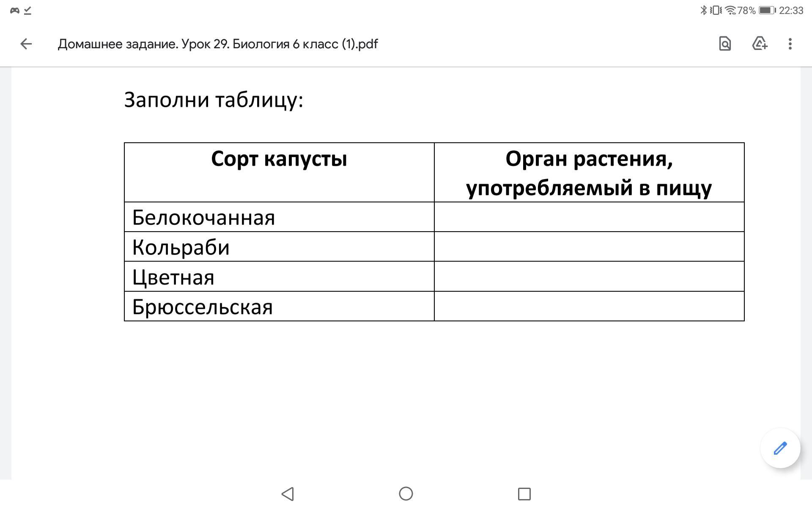Tap the empty cell beside Белокочанная
This screenshot has width=812, height=508.
click(x=589, y=217)
